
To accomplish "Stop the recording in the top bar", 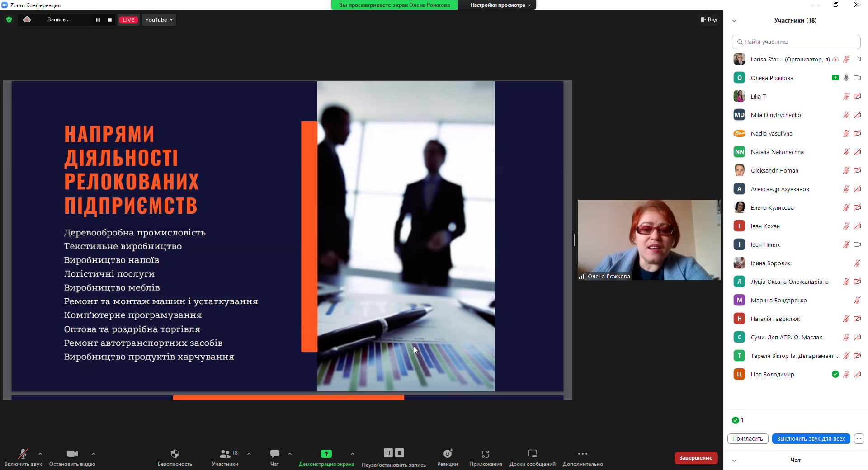I will tap(110, 20).
